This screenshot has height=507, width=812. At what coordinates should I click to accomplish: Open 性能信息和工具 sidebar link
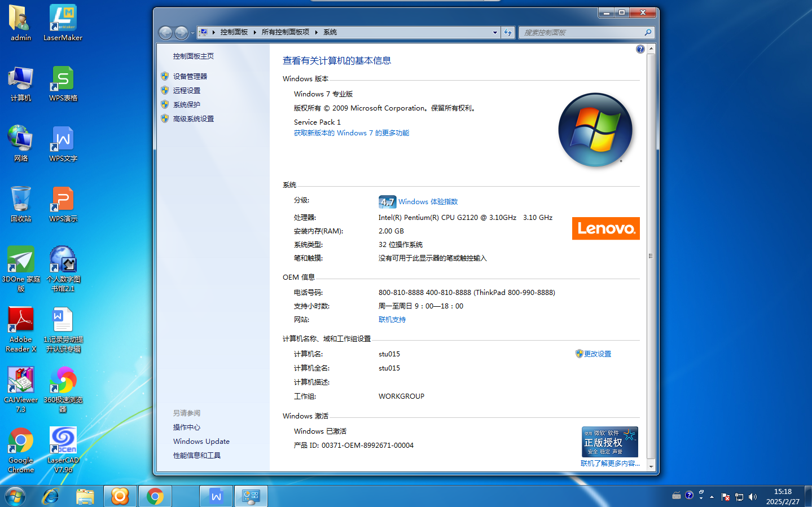tap(197, 456)
